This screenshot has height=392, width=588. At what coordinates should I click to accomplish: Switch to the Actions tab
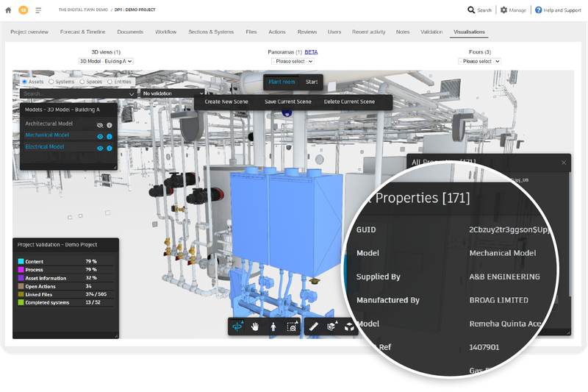pyautogui.click(x=277, y=32)
